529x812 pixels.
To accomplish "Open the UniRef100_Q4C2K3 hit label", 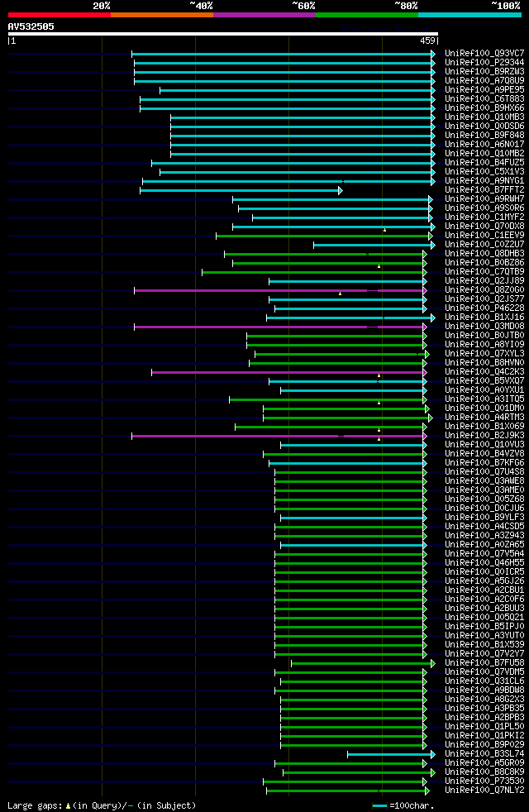I will 484,372.
